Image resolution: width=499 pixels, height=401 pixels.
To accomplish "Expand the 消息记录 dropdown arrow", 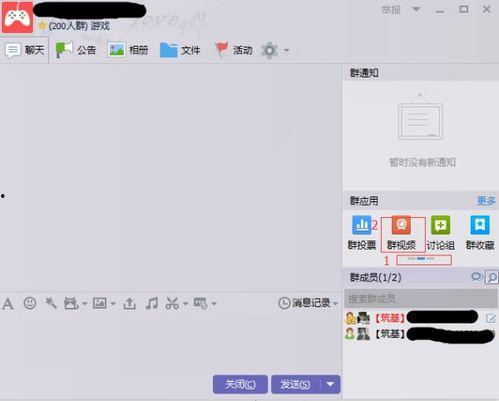I will 335,303.
